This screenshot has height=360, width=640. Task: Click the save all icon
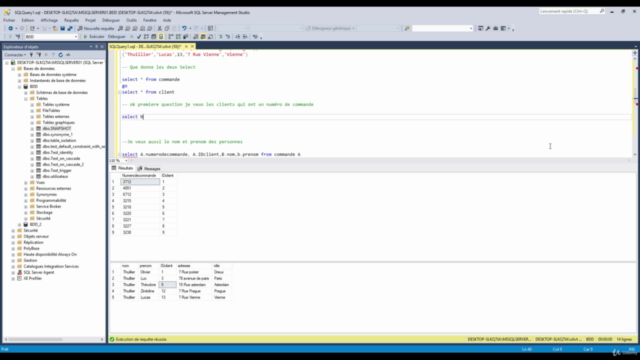point(70,29)
